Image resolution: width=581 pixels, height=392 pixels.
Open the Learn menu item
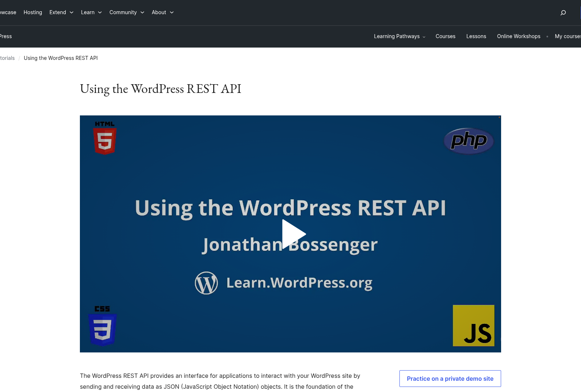[88, 12]
